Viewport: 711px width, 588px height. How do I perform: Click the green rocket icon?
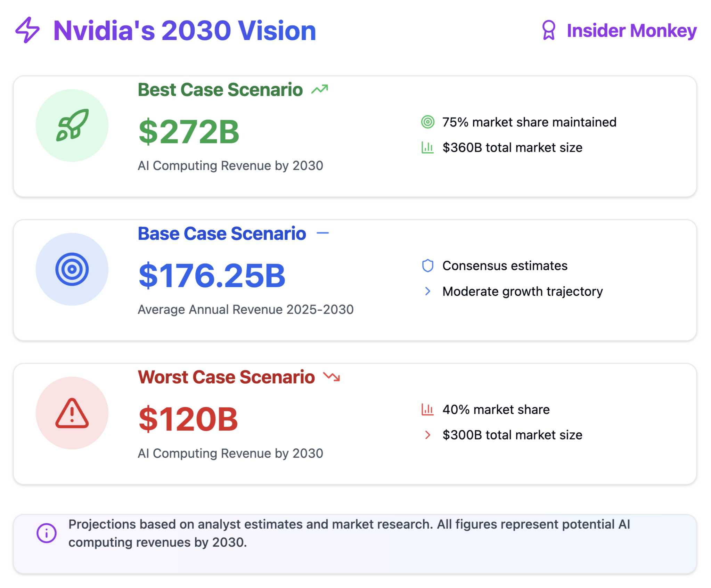[x=72, y=125]
